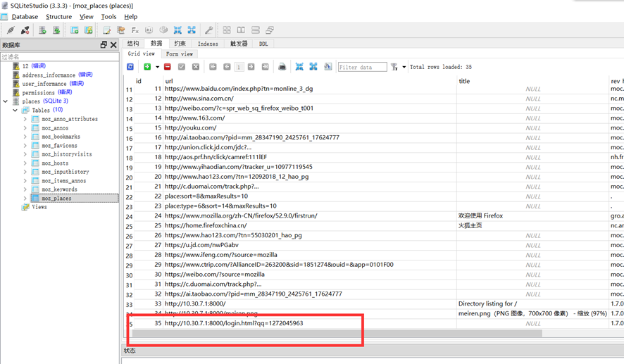The height and width of the screenshot is (364, 624).
Task: Click the green insert row button
Action: [x=147, y=67]
